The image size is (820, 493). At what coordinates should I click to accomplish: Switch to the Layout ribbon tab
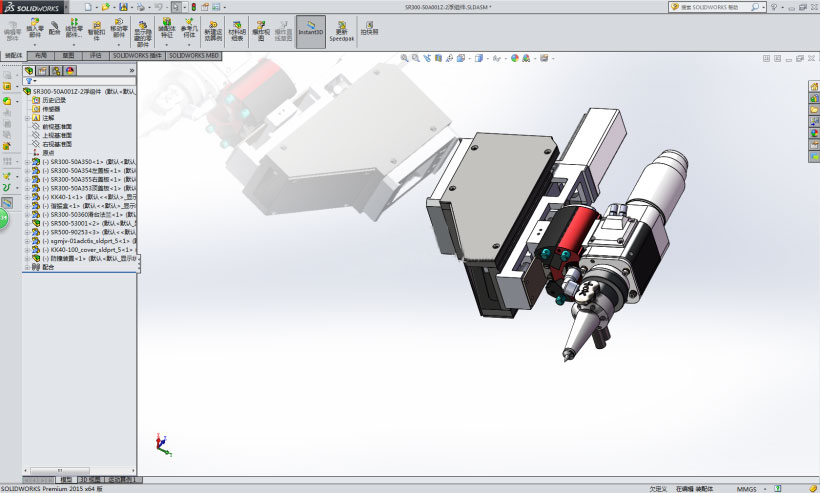tap(41, 55)
